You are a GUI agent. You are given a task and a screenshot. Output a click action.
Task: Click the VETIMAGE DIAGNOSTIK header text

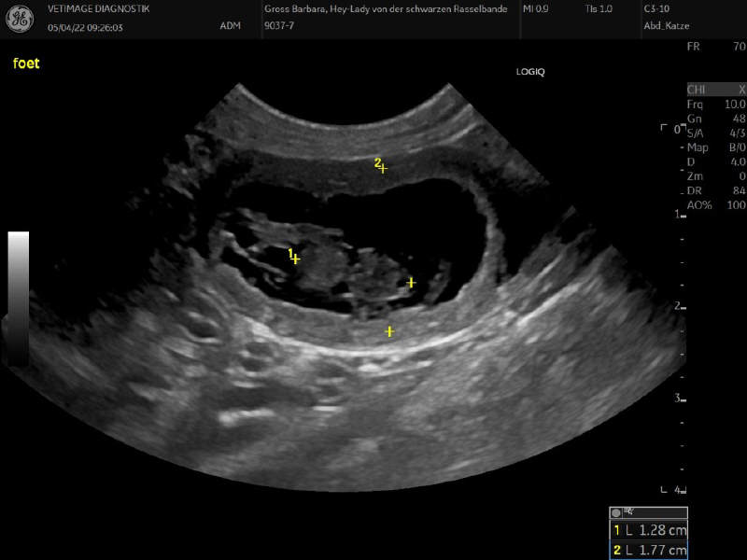tap(99, 8)
